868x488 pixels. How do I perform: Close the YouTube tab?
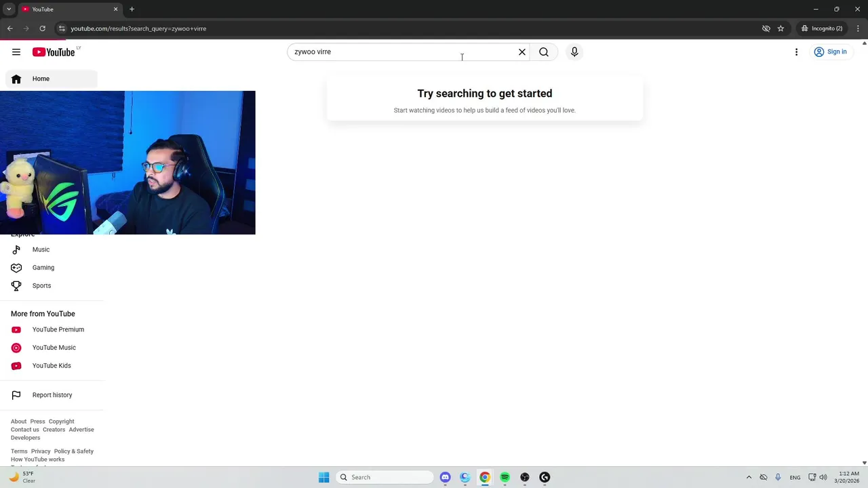(115, 9)
